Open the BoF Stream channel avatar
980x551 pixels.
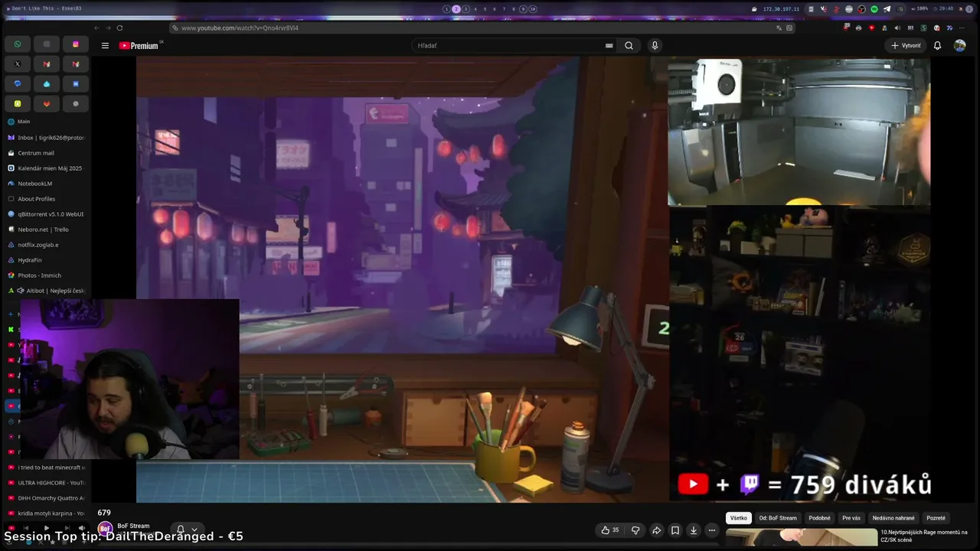[x=106, y=529]
